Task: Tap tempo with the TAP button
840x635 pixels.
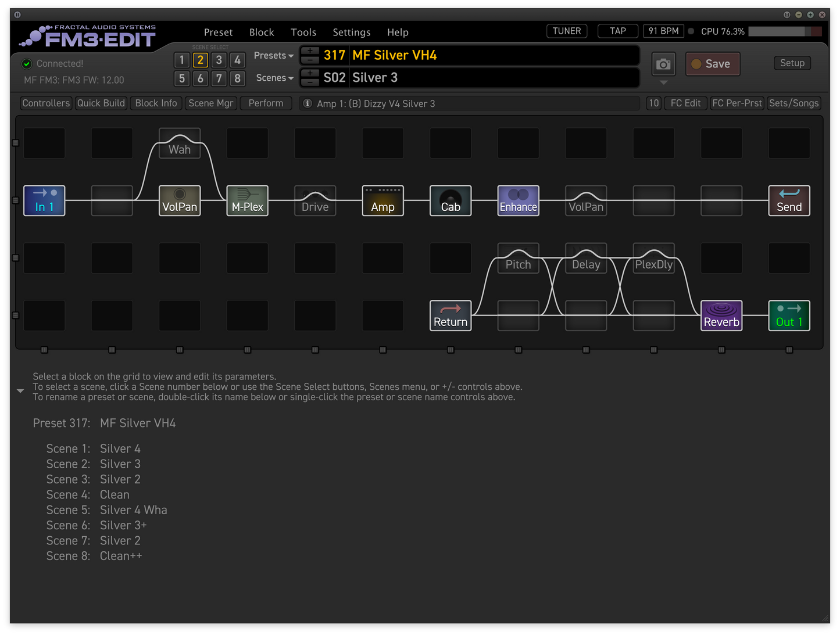Action: point(618,31)
